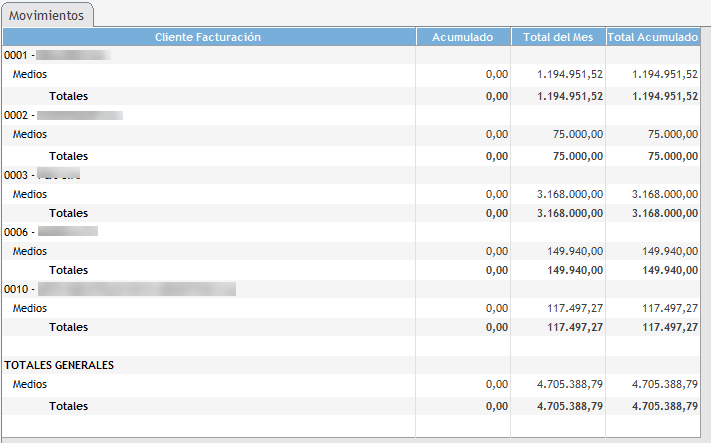The width and height of the screenshot is (711, 443).
Task: Click the Medios label under client 0001
Action: 30,75
